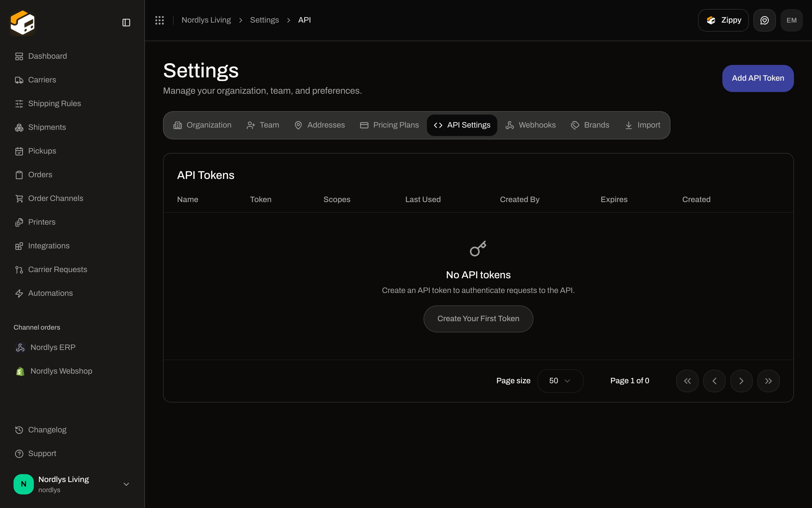Viewport: 812px width, 508px height.
Task: Jump to the last tokens page
Action: [x=768, y=381]
